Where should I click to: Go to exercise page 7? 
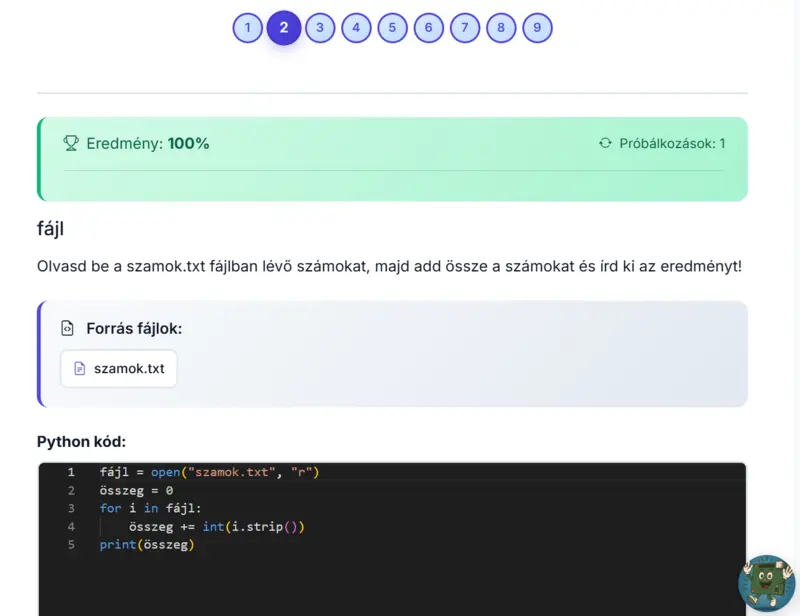pos(465,28)
